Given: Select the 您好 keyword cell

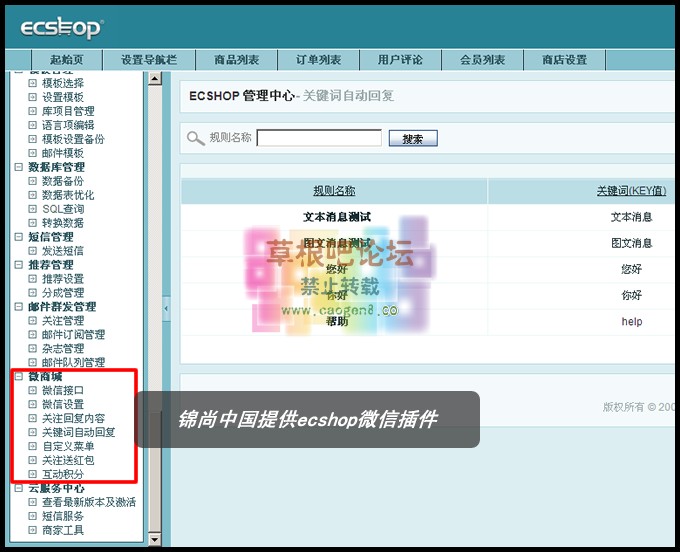Looking at the screenshot, I should [x=631, y=269].
